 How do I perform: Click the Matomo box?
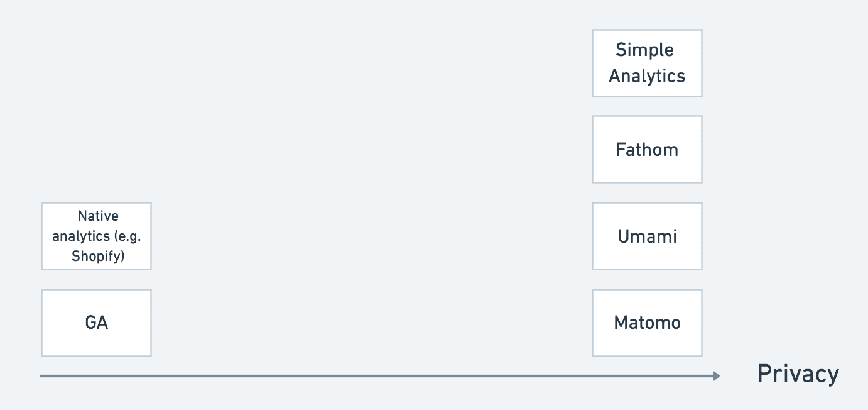pos(647,323)
